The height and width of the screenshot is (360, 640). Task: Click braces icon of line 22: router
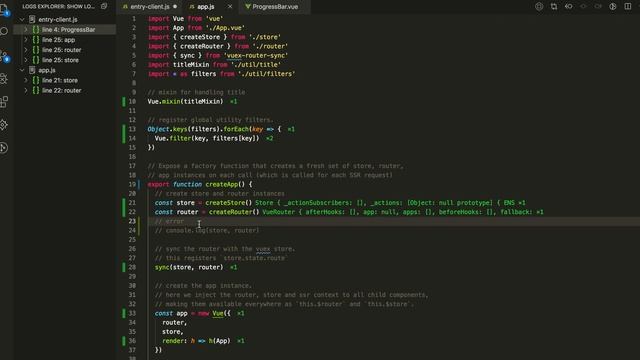36,91
